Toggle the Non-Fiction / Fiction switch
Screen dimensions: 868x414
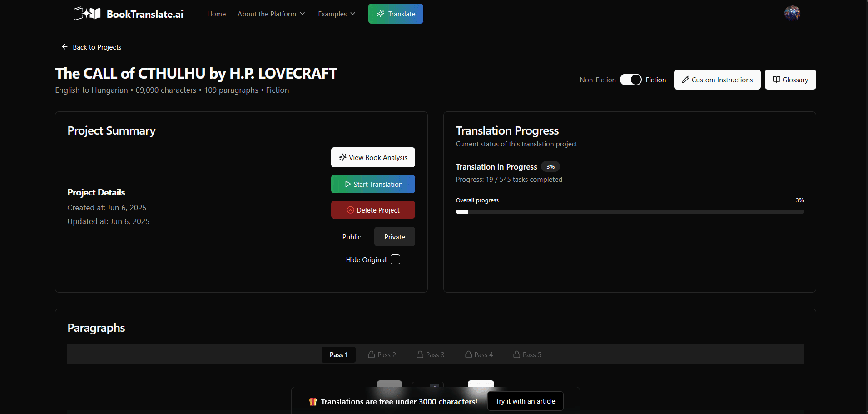[630, 80]
